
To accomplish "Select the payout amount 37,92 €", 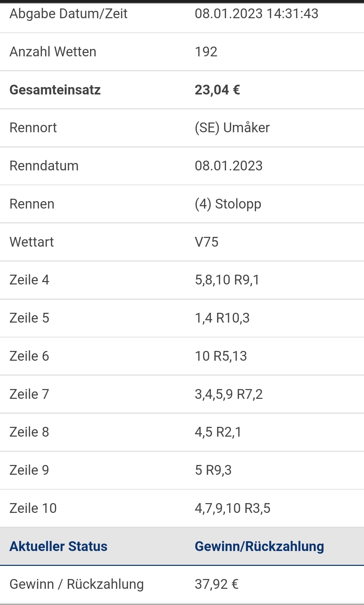I will click(x=217, y=584).
